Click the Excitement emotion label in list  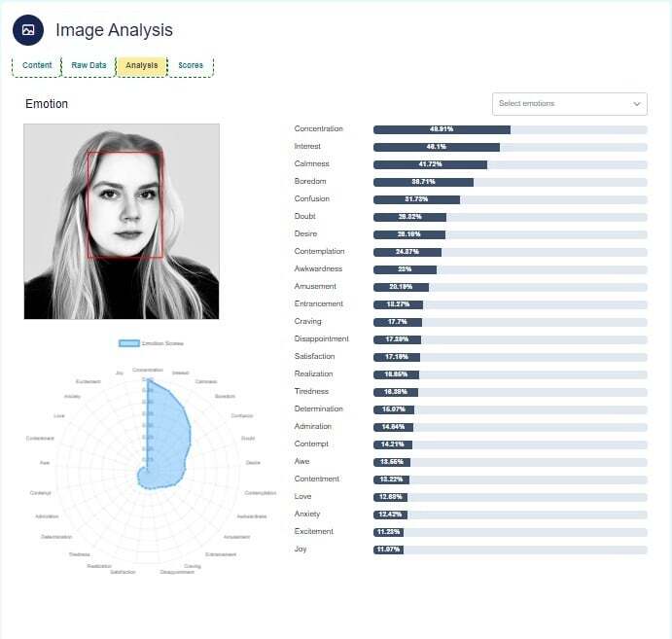pyautogui.click(x=314, y=532)
